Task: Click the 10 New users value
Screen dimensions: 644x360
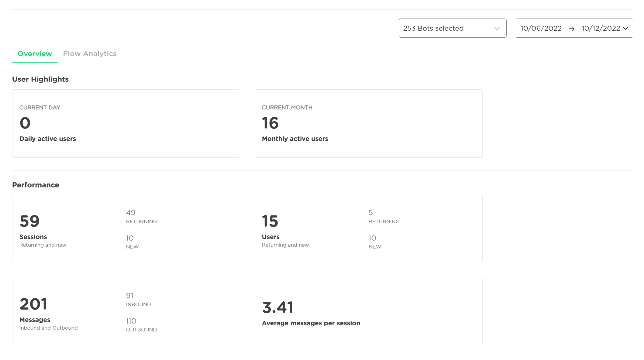Action: point(372,238)
